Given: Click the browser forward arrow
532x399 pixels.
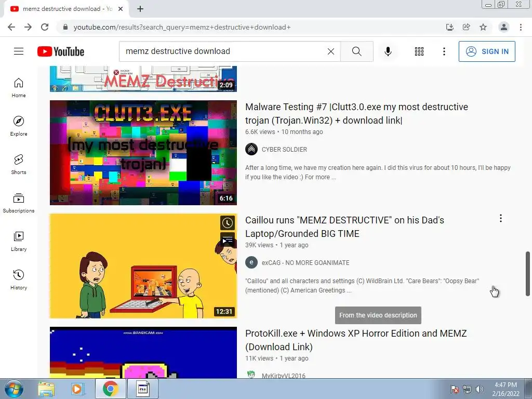Looking at the screenshot, I should point(28,27).
